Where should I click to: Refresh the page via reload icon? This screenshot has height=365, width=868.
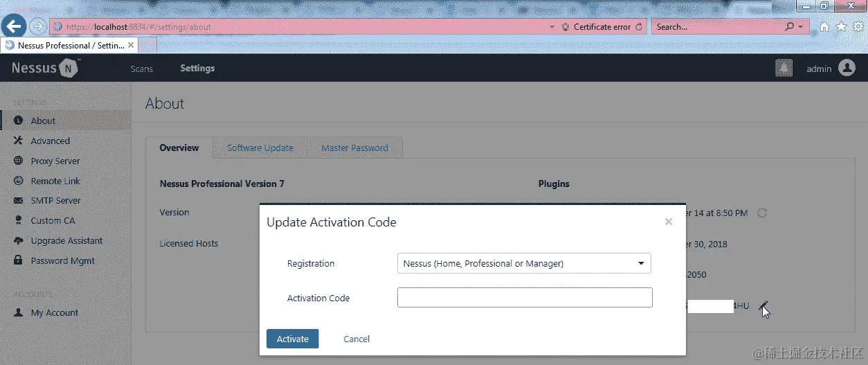pos(639,27)
